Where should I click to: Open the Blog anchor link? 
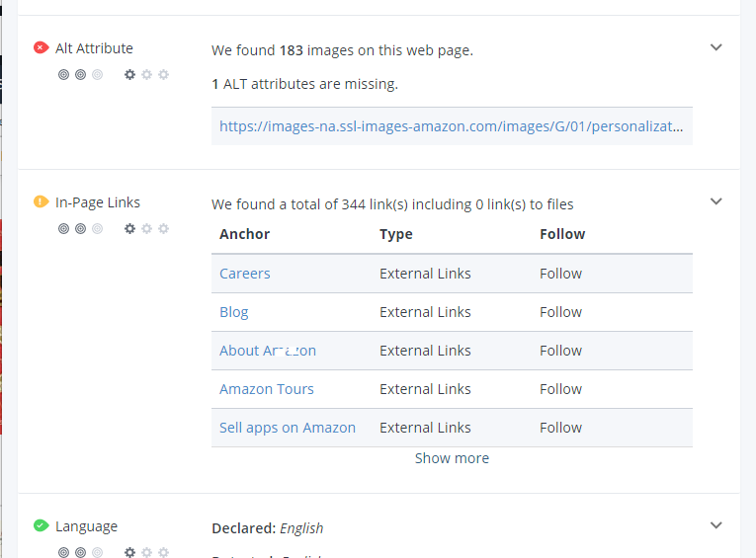[234, 312]
